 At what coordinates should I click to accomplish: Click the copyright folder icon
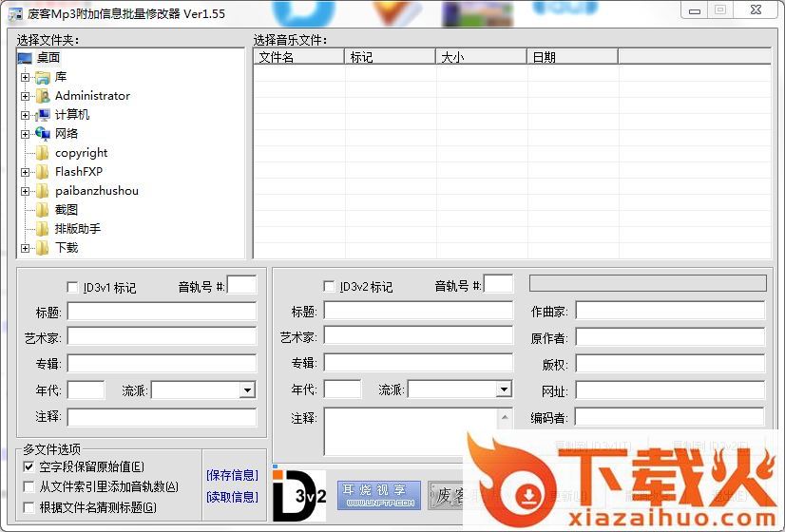point(42,153)
